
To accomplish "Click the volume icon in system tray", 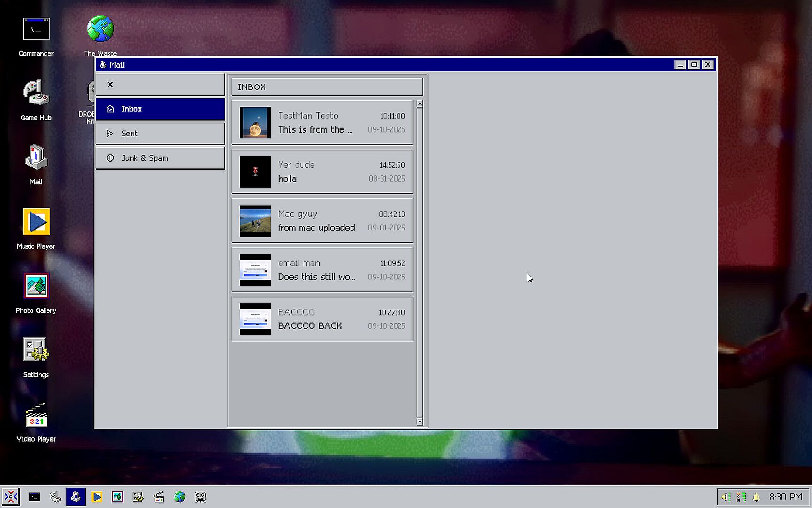I will 726,497.
